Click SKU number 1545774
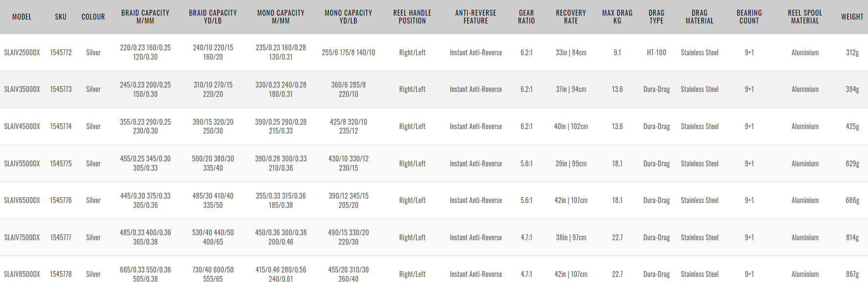 (x=61, y=126)
